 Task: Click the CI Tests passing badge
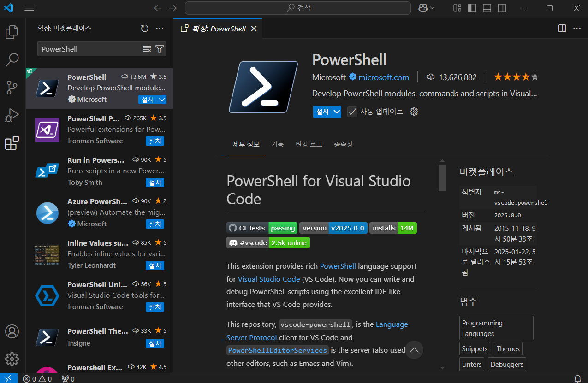pos(262,228)
